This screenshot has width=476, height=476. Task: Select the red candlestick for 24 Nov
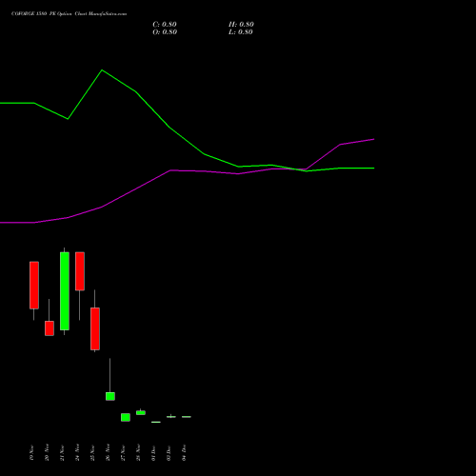(80, 271)
